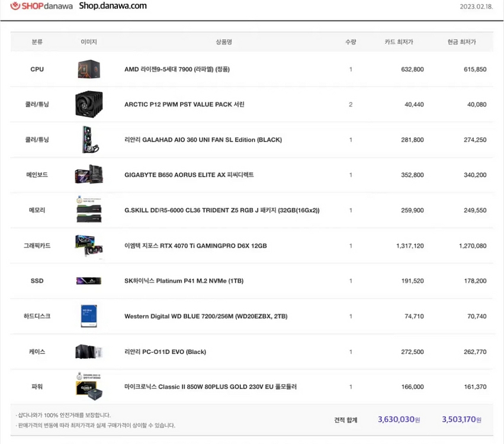Click the card total '3,630,030원'

[x=399, y=419]
